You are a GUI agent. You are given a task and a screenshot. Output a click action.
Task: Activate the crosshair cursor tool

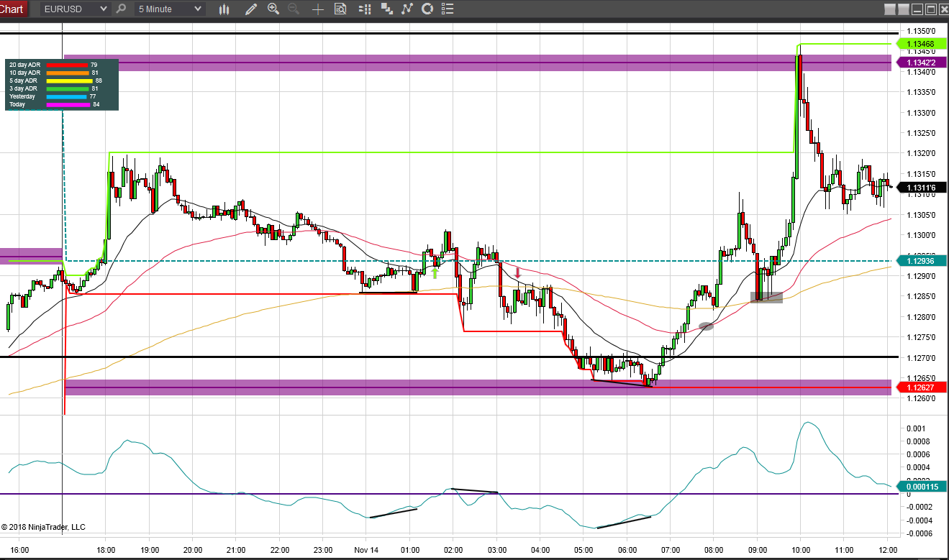(318, 9)
